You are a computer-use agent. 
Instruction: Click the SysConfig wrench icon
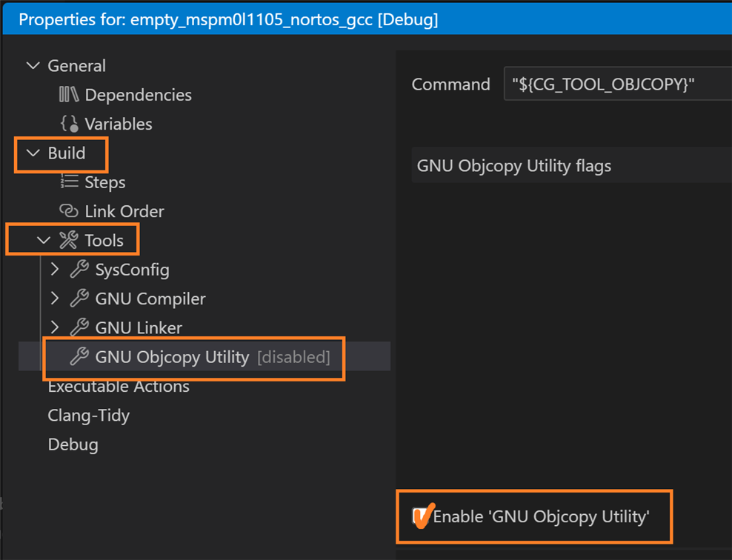(x=79, y=270)
